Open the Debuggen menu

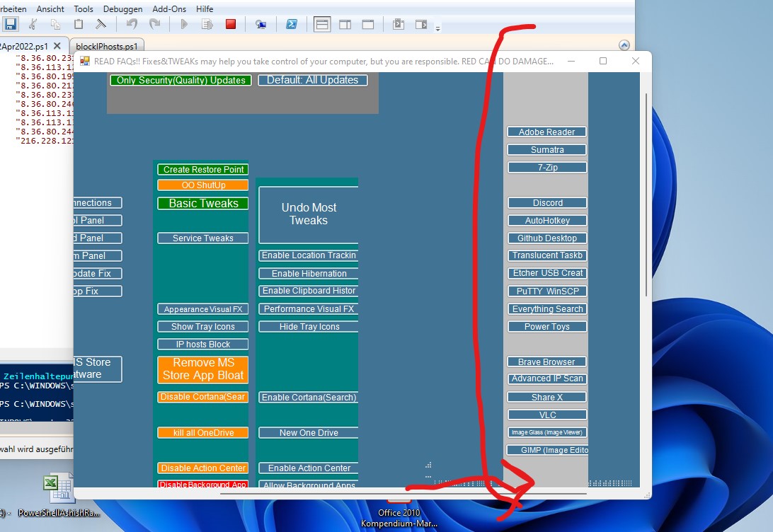[x=122, y=9]
